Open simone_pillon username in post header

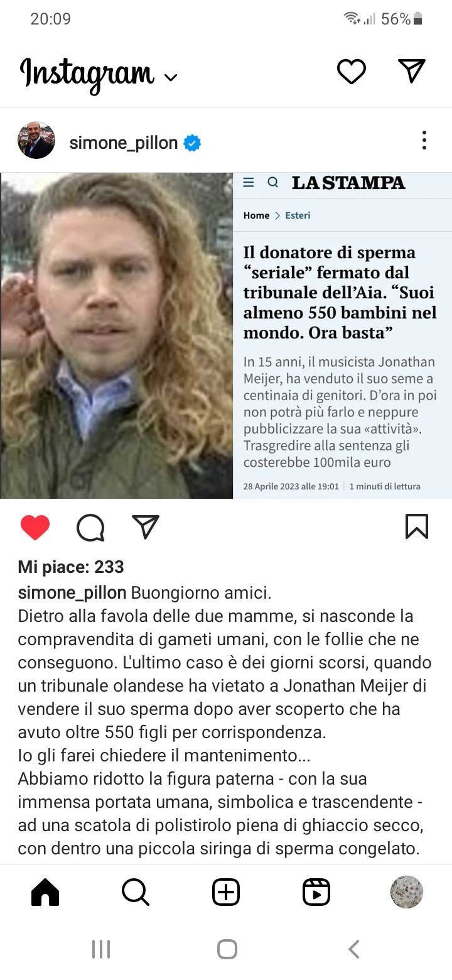point(124,143)
